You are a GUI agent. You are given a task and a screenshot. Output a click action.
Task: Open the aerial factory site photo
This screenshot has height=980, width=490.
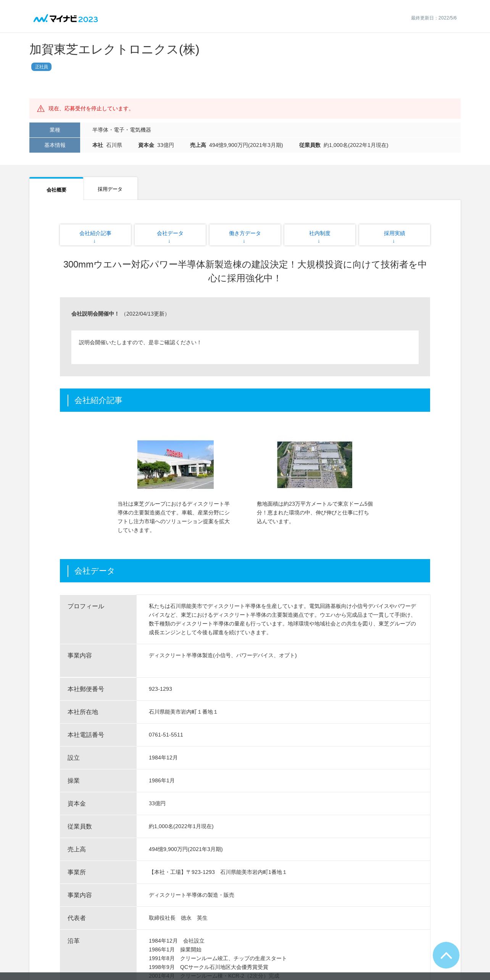(x=314, y=465)
